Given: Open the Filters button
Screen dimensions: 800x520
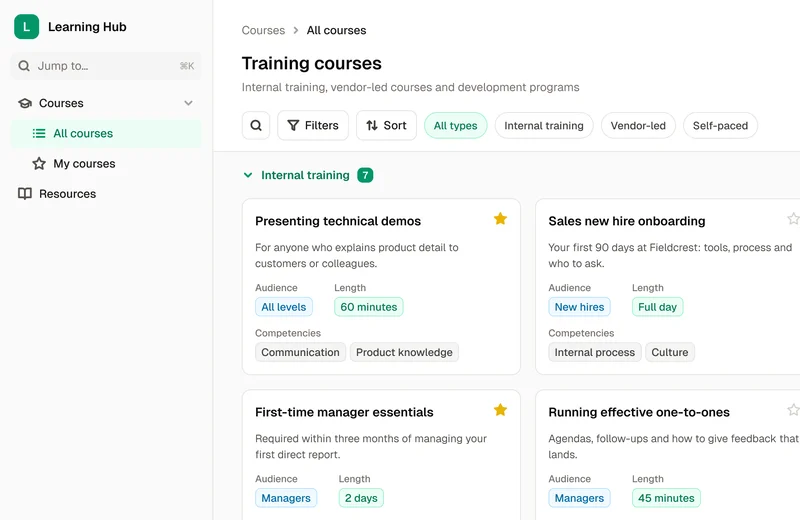Looking at the screenshot, I should pyautogui.click(x=313, y=126).
